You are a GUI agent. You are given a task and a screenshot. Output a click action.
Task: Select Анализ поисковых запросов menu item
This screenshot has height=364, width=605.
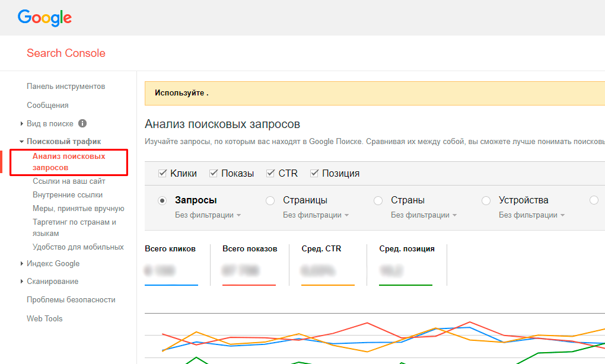(69, 162)
